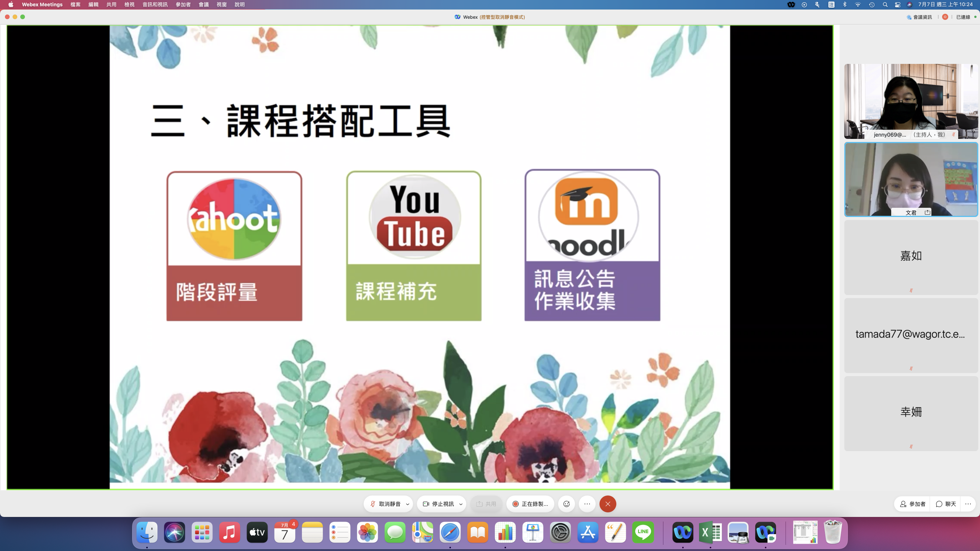Launch Excel from the Dock
The image size is (980, 551).
click(710, 532)
